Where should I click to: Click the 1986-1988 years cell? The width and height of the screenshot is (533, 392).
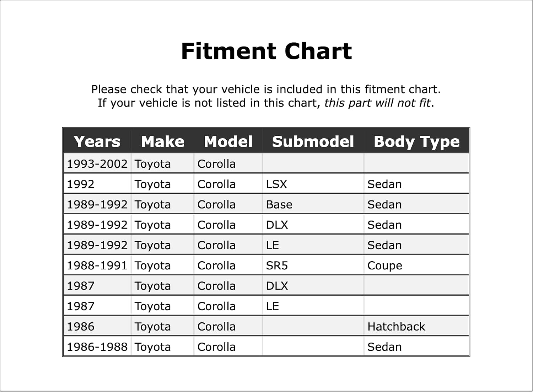97,347
